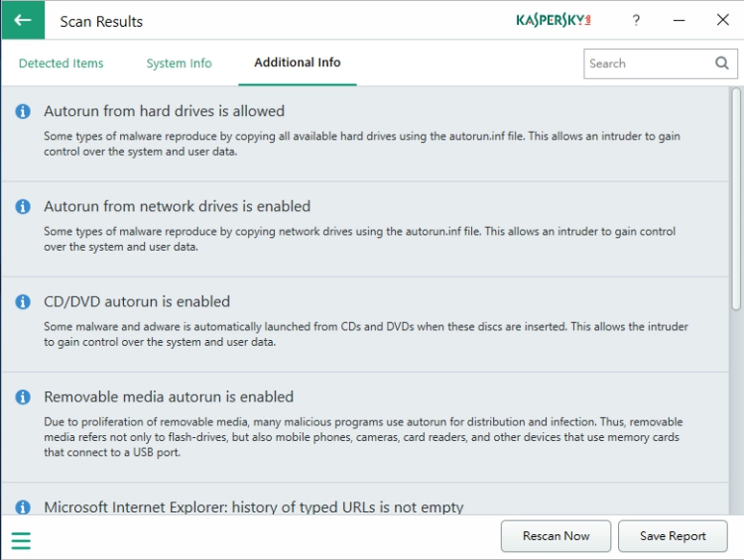Click the green back arrow button
This screenshot has height=560, width=744.
click(x=23, y=20)
